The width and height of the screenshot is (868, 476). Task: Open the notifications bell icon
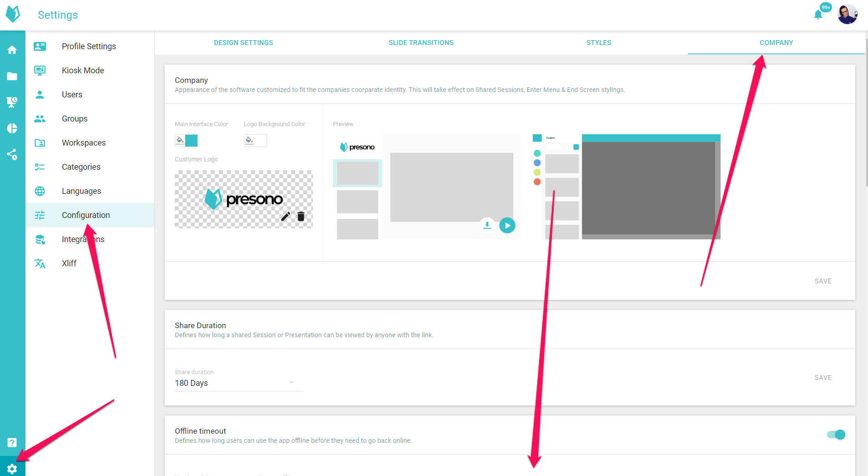[818, 15]
